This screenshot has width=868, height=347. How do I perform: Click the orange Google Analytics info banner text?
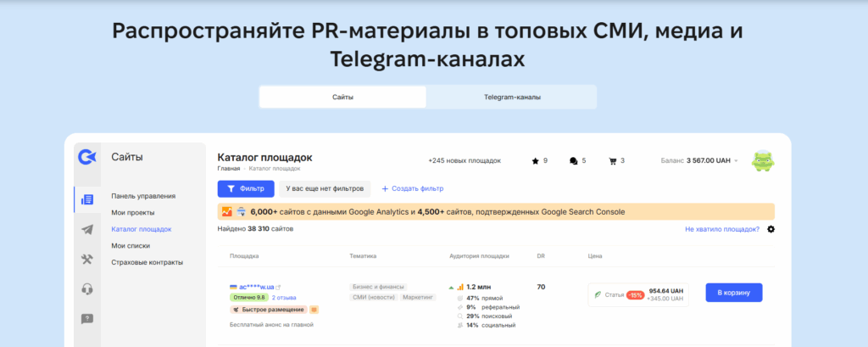[x=437, y=211]
